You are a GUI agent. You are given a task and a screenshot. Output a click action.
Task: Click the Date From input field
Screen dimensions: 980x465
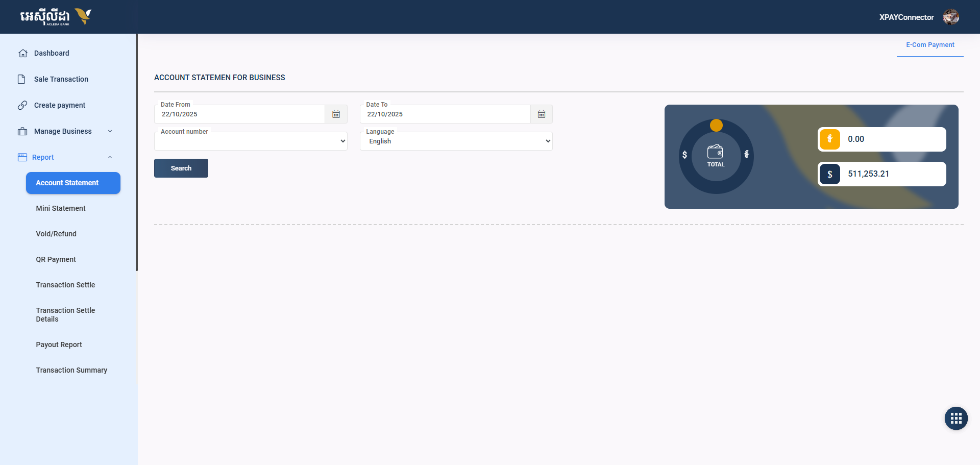click(x=239, y=114)
